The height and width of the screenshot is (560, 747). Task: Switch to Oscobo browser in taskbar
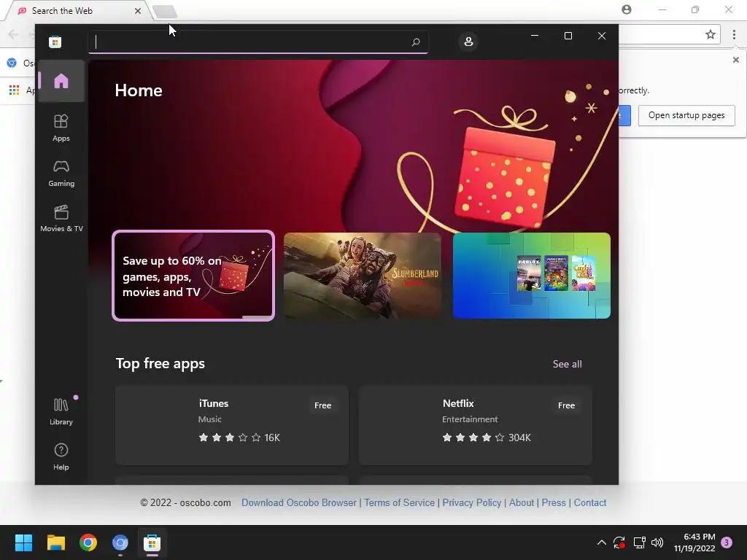[x=120, y=542]
